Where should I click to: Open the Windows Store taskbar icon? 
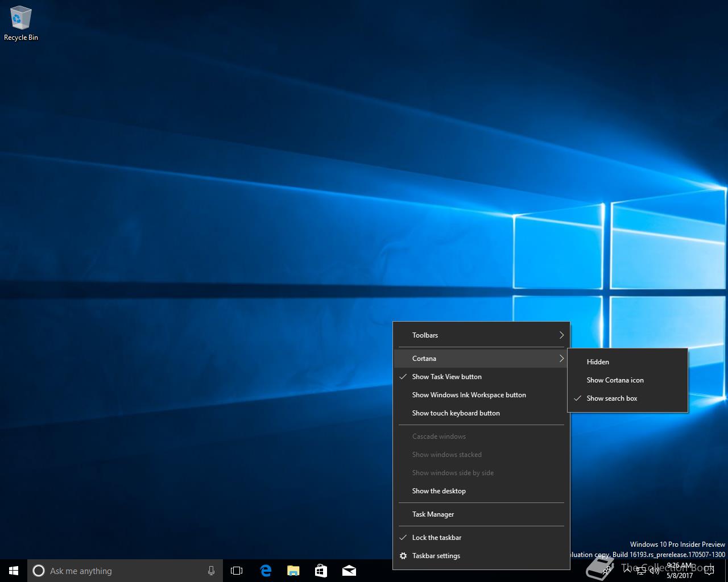321,571
